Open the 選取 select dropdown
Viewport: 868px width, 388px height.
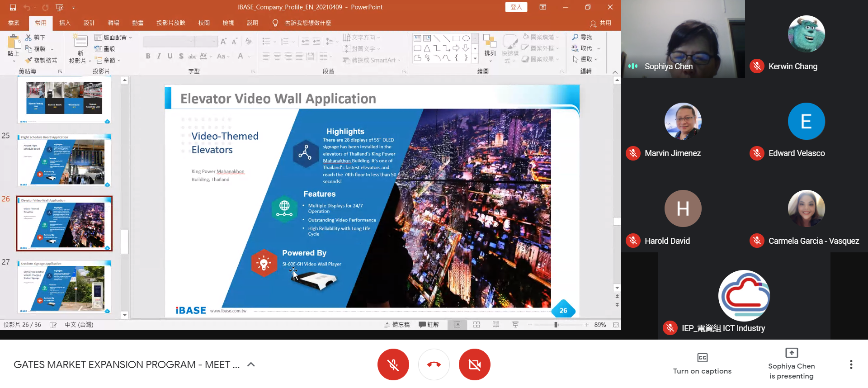coord(585,59)
